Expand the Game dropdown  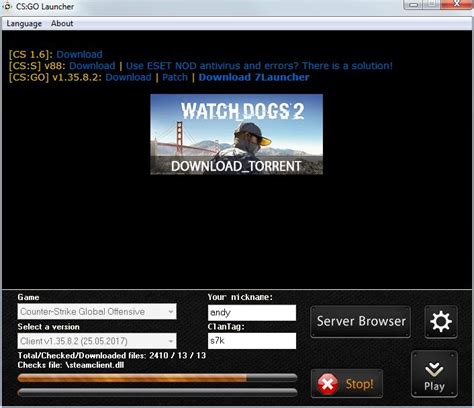coord(97,311)
